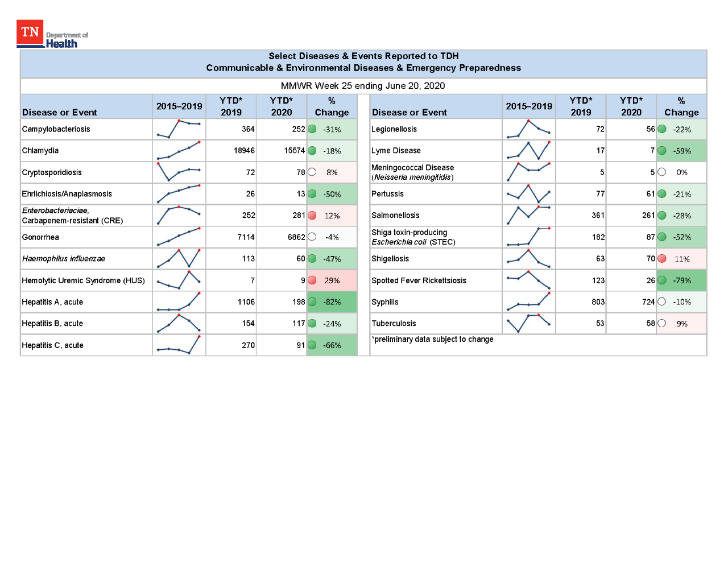Click the Pertussis 2015–2019 trend sparkline

529,194
